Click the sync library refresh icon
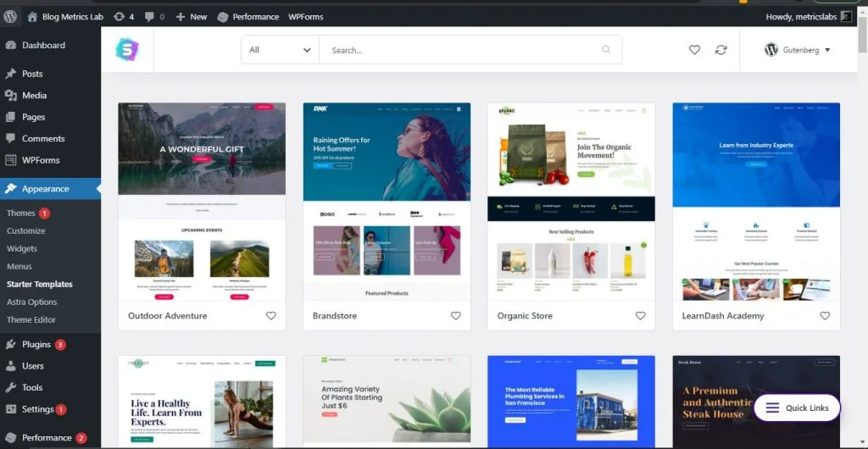Image resolution: width=868 pixels, height=449 pixels. (721, 50)
